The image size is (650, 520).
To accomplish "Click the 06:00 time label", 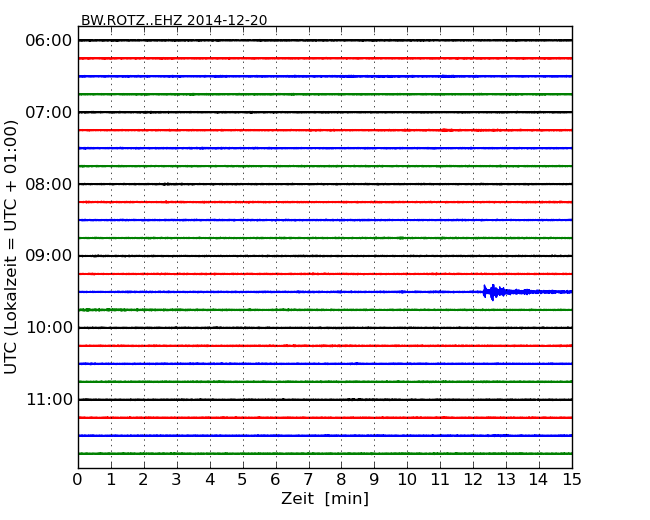I will [x=49, y=41].
